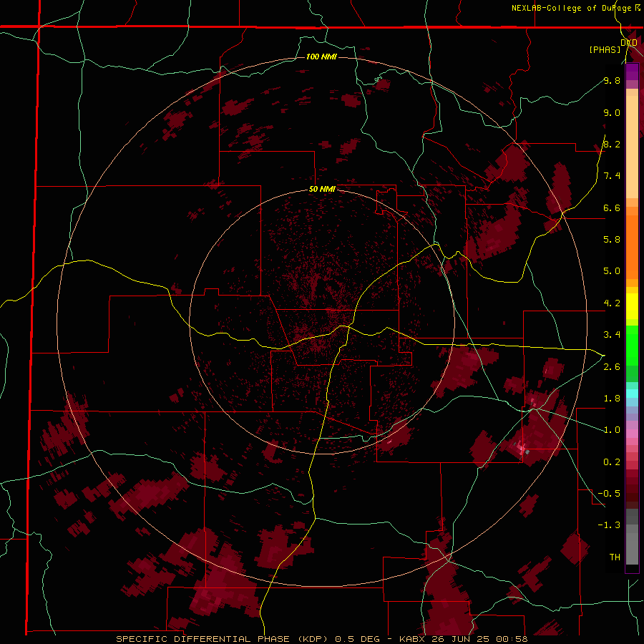Viewport: 644px width, 644px height.
Task: Click the 8.2 scale value
Action: pos(612,144)
